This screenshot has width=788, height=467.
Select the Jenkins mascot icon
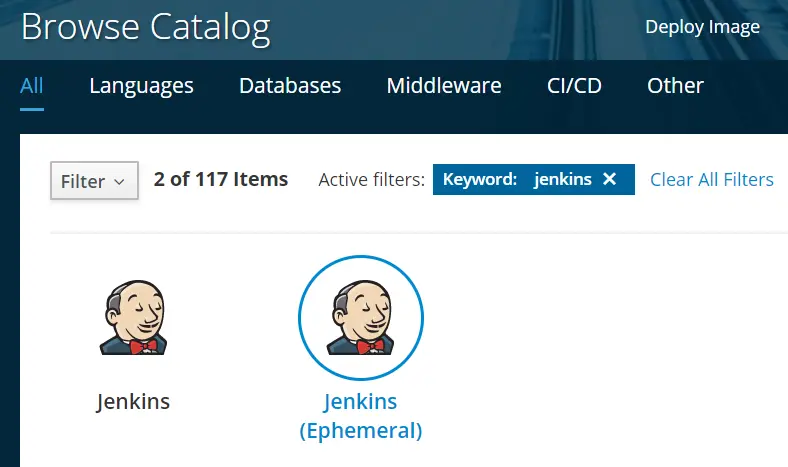point(133,318)
